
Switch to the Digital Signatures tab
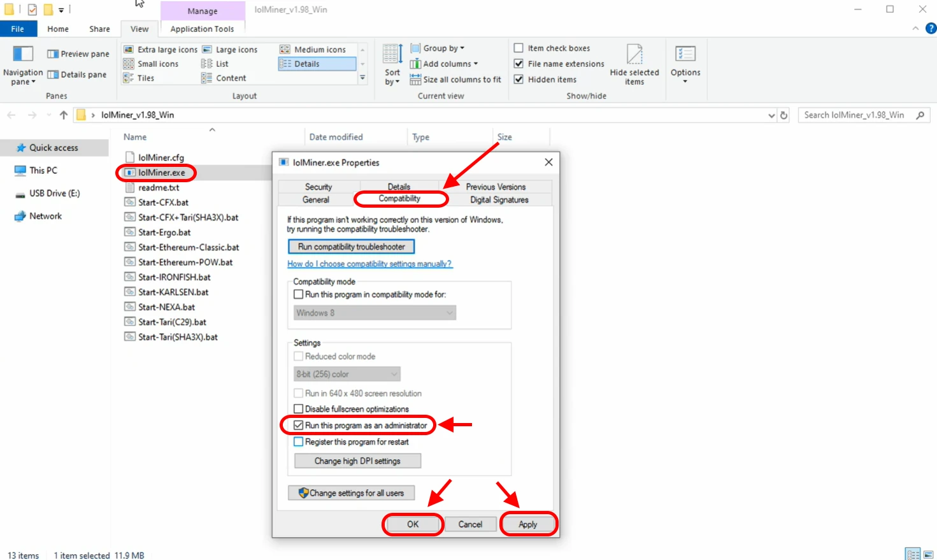499,199
